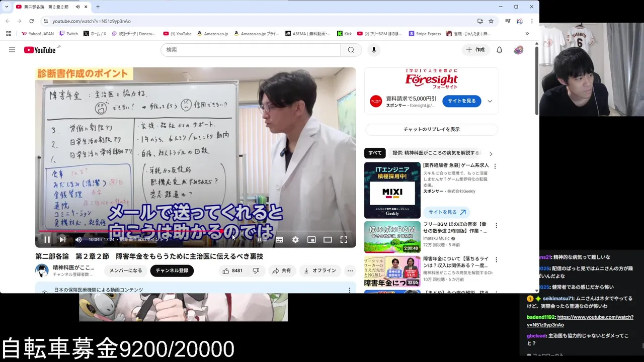
Task: Show more bookmarks chevron
Action: tap(527, 34)
